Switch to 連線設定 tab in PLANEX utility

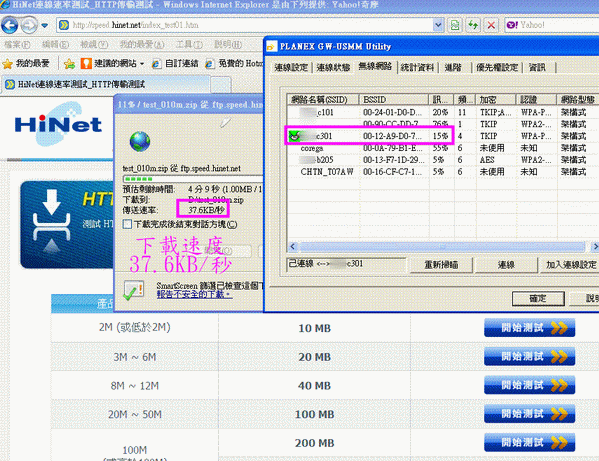(x=291, y=68)
